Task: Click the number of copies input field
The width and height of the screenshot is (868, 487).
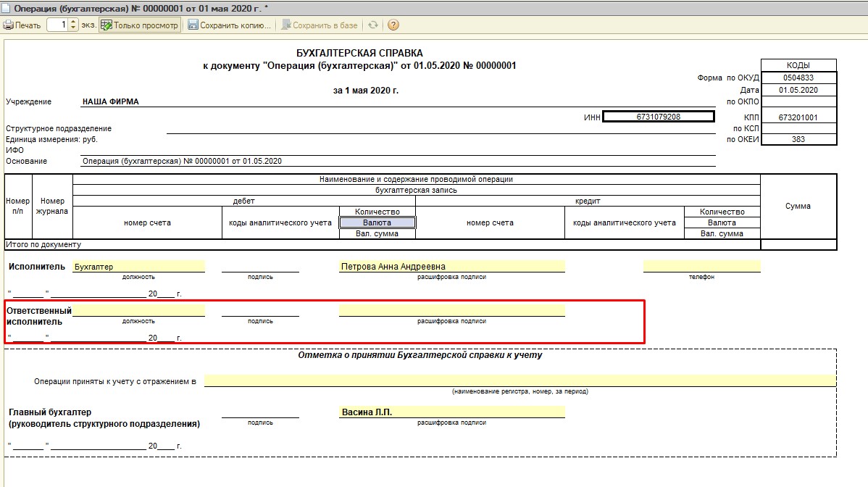Action: tap(58, 25)
